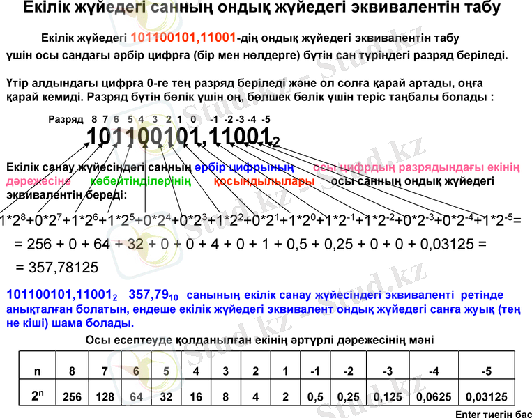
Task: Click the blue value 357,79 with subscript 10
Action: [x=153, y=295]
